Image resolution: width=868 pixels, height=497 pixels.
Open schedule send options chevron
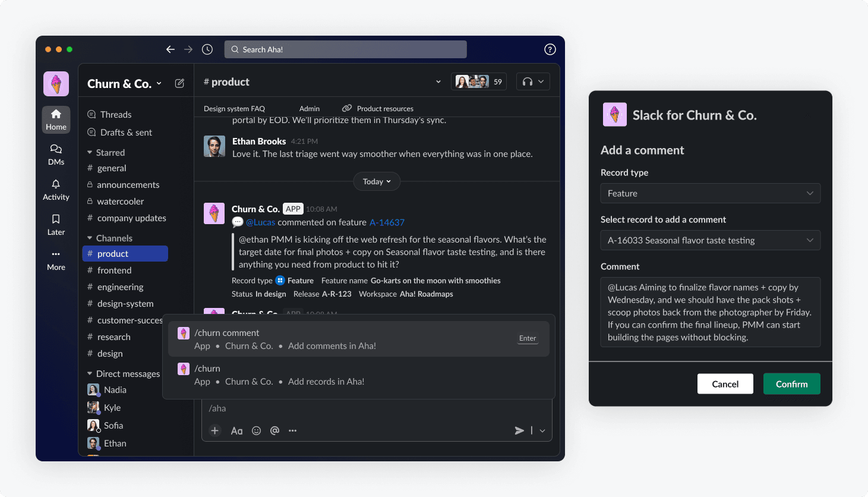542,430
